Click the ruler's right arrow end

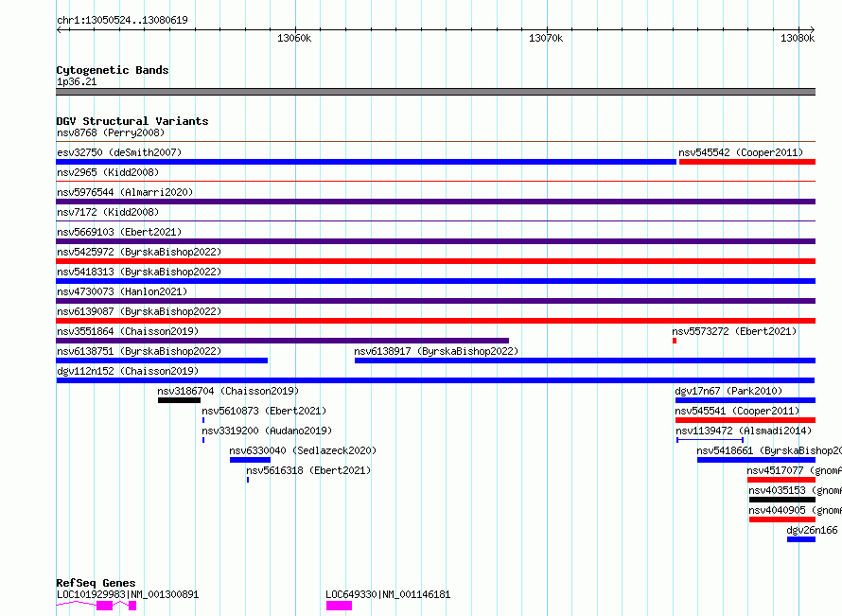[x=813, y=30]
